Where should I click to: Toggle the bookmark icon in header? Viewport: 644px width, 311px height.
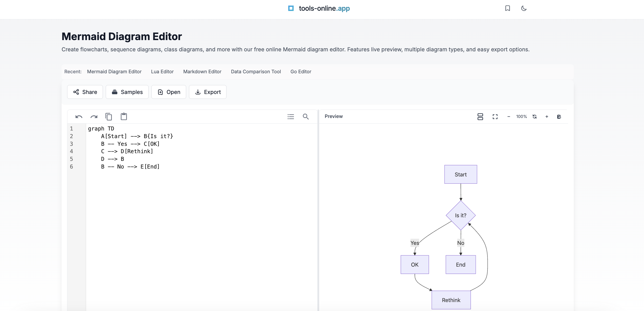point(507,8)
